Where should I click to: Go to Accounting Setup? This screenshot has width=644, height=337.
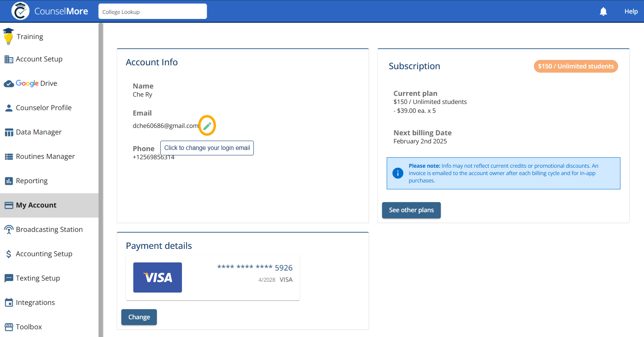click(x=49, y=254)
